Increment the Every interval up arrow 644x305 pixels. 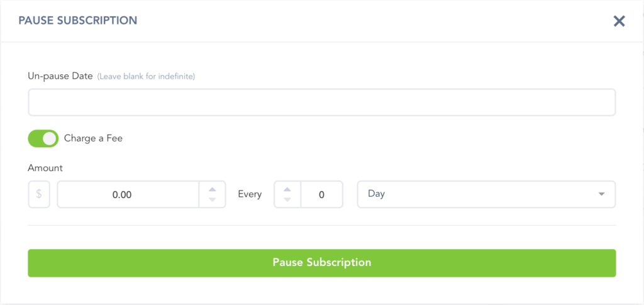pyautogui.click(x=287, y=189)
